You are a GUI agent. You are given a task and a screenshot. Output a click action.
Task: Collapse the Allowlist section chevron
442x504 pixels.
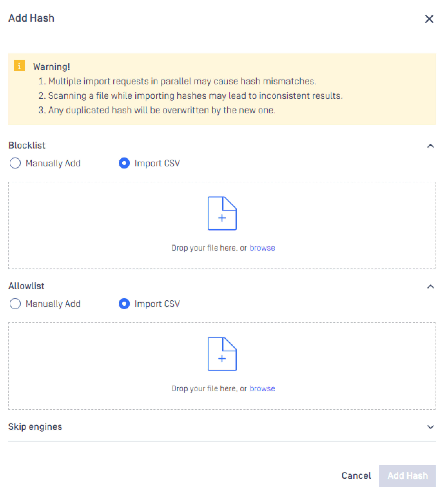(x=430, y=286)
